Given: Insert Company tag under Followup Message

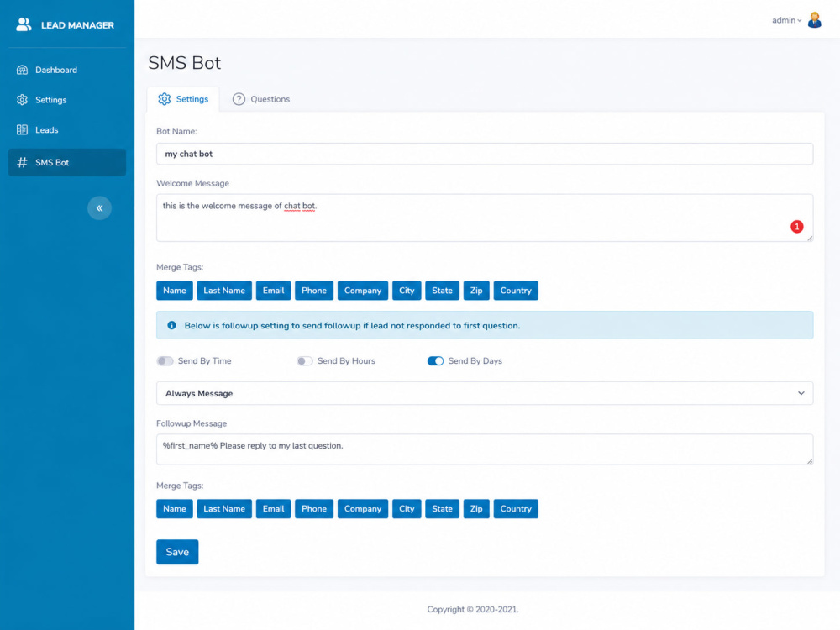Looking at the screenshot, I should pyautogui.click(x=363, y=509).
